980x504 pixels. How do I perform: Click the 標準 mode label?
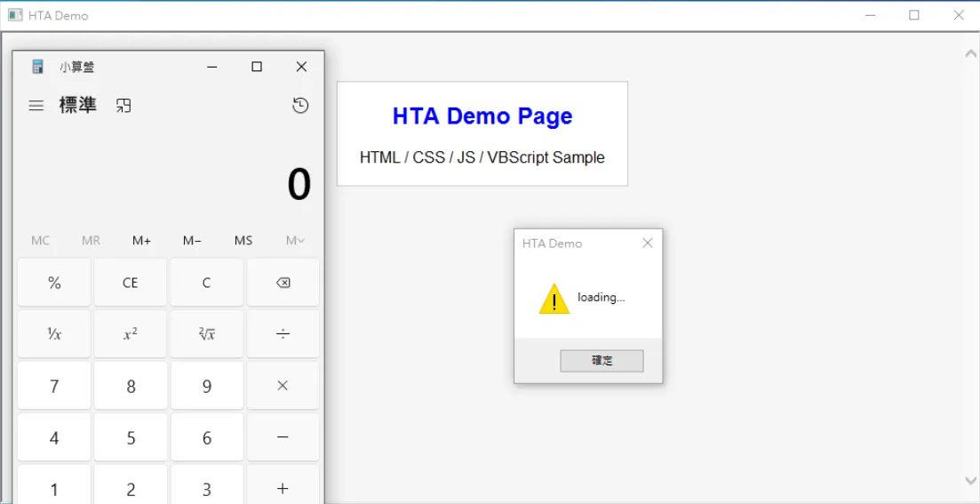coord(78,105)
